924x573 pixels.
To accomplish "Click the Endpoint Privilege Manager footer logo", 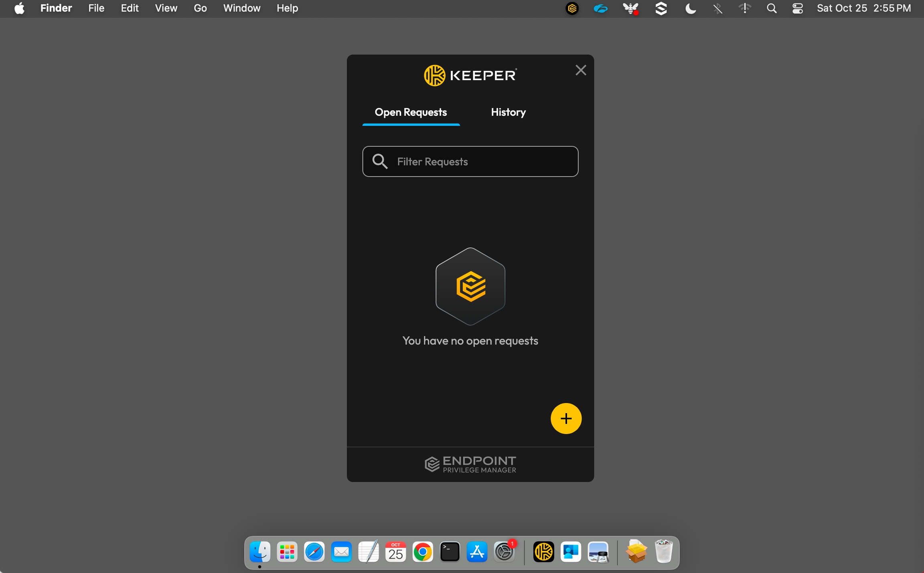I will [x=470, y=464].
